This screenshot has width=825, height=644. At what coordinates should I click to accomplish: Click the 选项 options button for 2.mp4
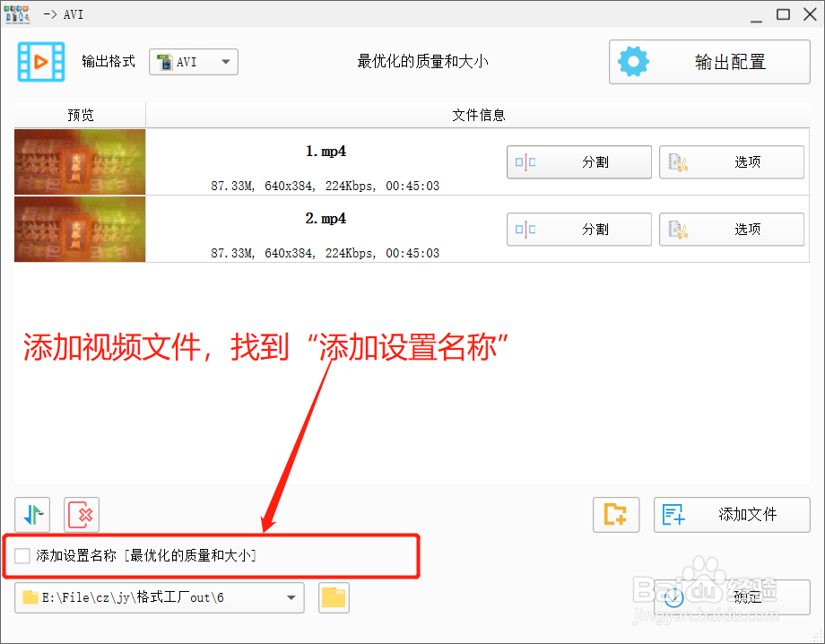(x=732, y=230)
